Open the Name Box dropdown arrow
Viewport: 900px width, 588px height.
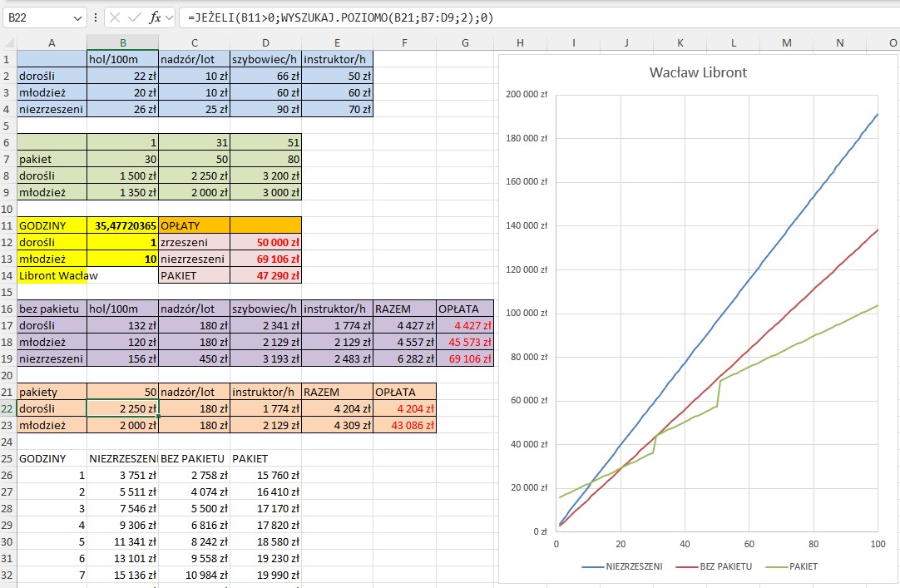coord(78,17)
